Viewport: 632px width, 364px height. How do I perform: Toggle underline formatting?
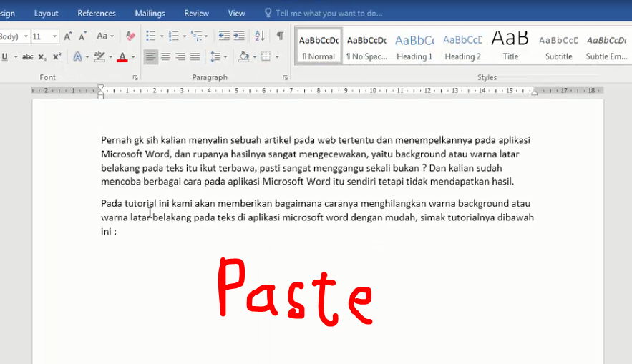tap(5, 56)
